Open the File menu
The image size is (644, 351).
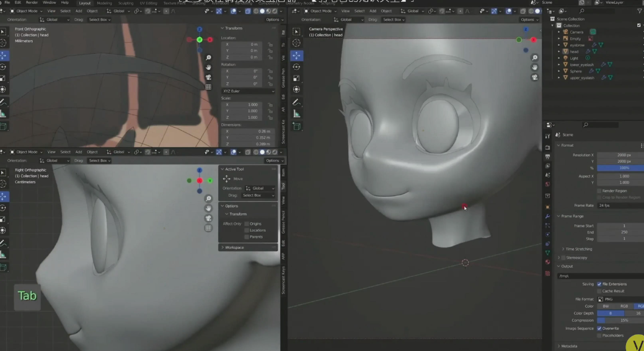pos(7,2)
